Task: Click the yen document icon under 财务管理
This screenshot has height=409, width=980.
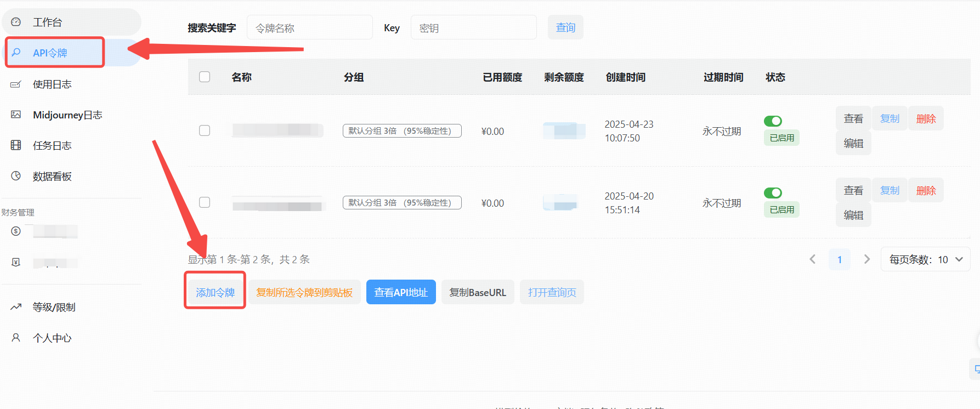Action: point(16,262)
